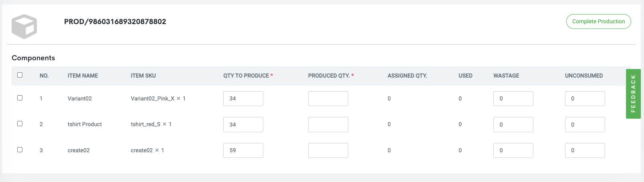Click the PROD/986031689320878802 order title
The height and width of the screenshot is (182, 644).
coord(115,22)
